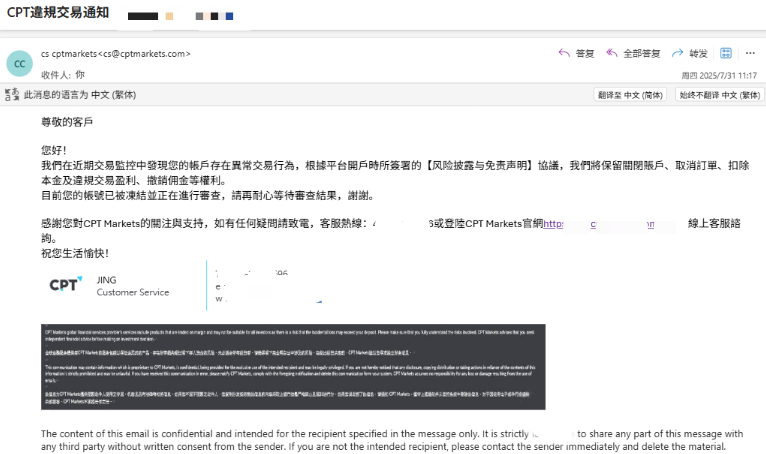
Task: Click the translate language icon
Action: tap(12, 94)
